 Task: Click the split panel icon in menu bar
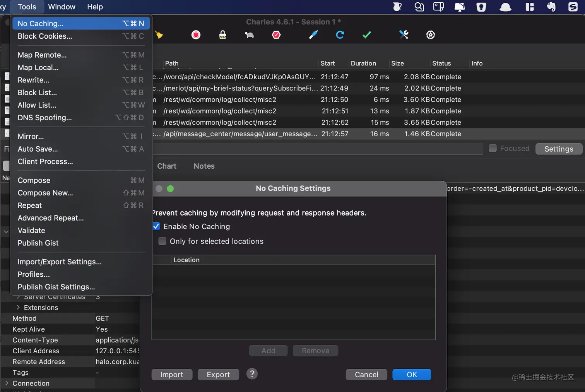530,7
